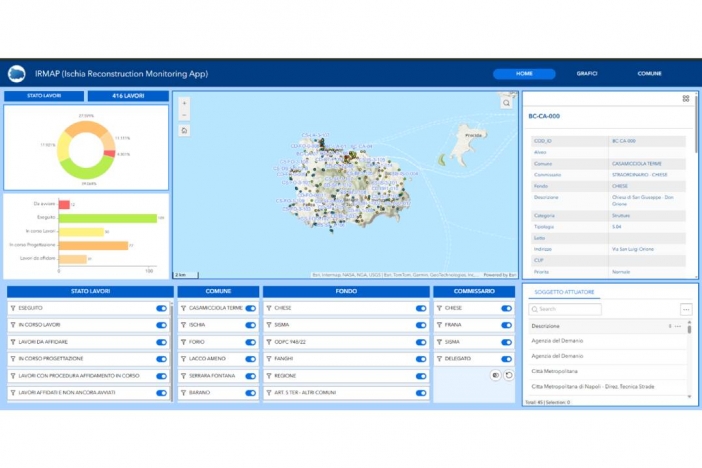
Task: Disable the IN CORSO LAVORI filter
Action: tap(161, 325)
